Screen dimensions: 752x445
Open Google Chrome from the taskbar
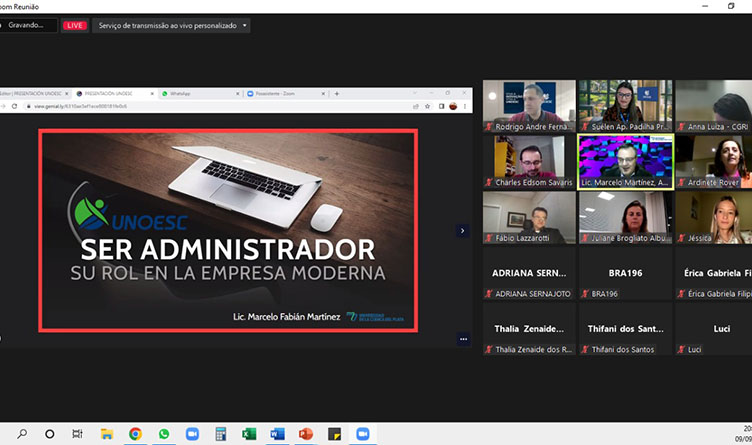(x=135, y=434)
